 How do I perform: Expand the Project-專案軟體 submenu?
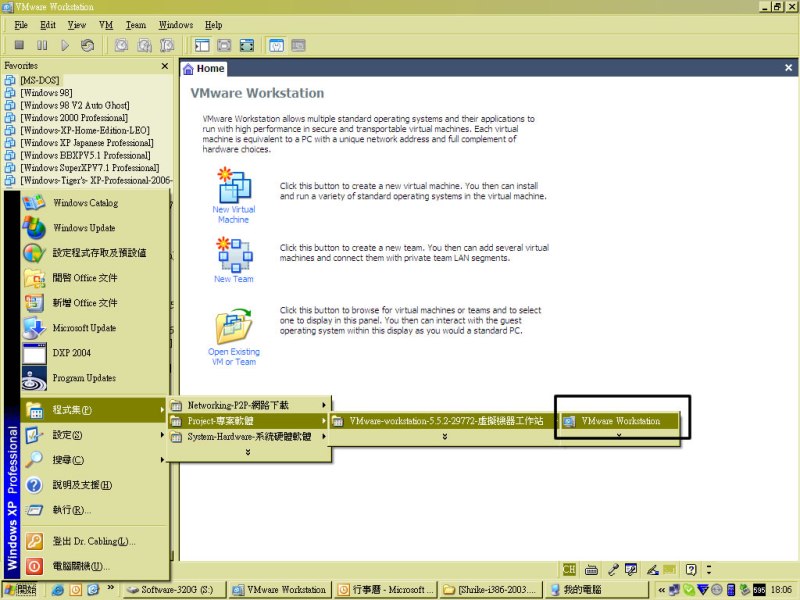click(249, 421)
